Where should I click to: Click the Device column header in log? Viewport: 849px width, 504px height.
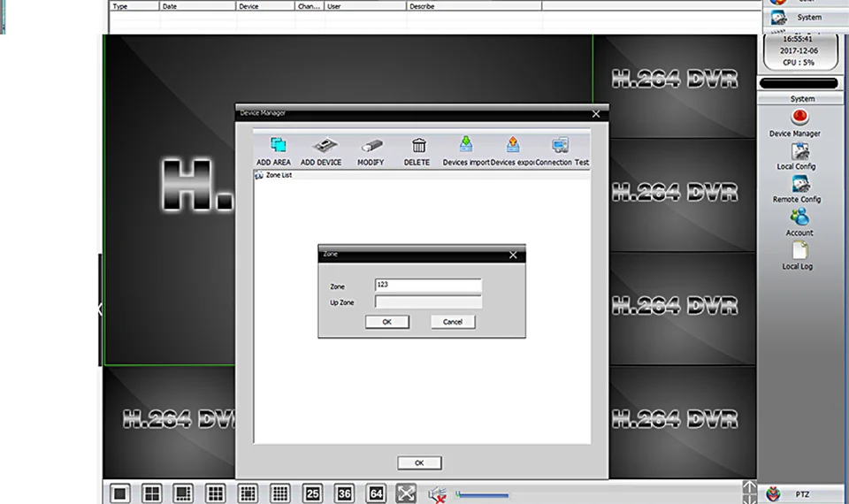[x=265, y=6]
